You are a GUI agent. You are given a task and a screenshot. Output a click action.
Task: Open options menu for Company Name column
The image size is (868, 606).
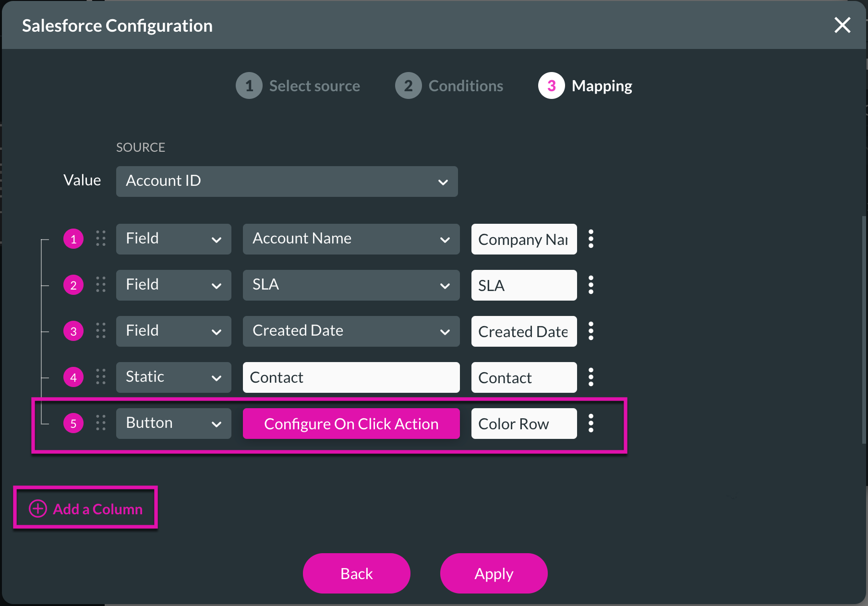click(x=591, y=239)
